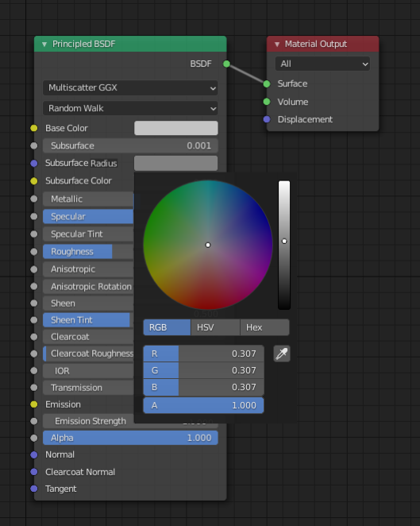The height and width of the screenshot is (526, 420).
Task: Click the brightness value slider handle
Action: [x=284, y=242]
